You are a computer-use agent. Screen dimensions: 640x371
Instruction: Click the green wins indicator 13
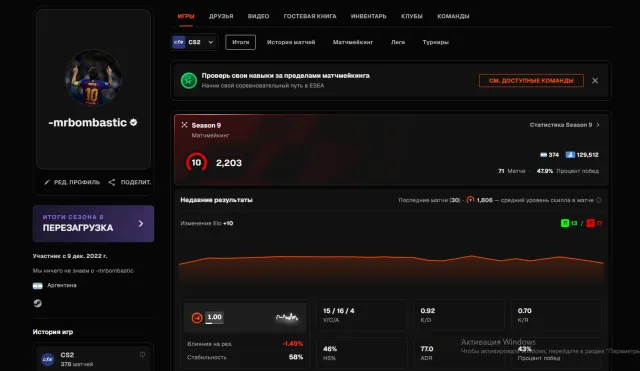(x=569, y=223)
